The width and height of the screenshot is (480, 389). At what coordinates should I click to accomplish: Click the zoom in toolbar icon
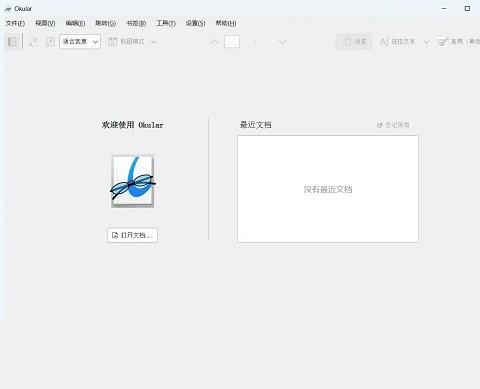50,42
